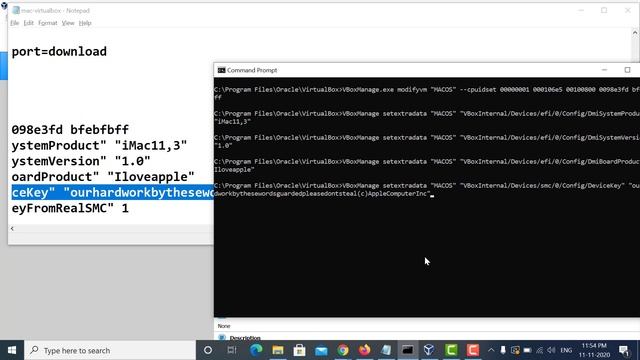640x360 pixels.
Task: Launch Firefox from taskbar
Action: [x=364, y=350]
